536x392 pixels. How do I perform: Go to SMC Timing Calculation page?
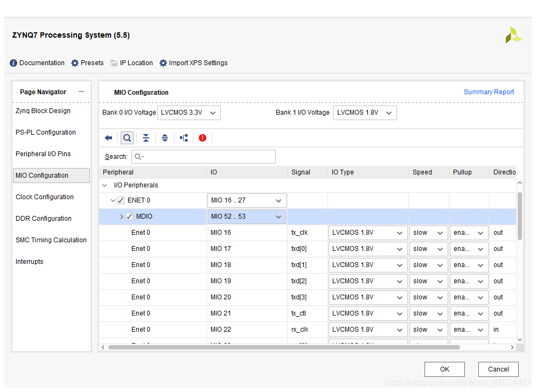[51, 240]
